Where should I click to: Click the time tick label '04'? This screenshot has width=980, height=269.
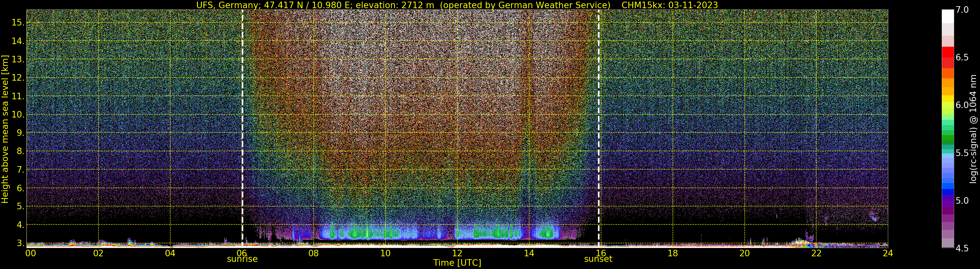[170, 253]
